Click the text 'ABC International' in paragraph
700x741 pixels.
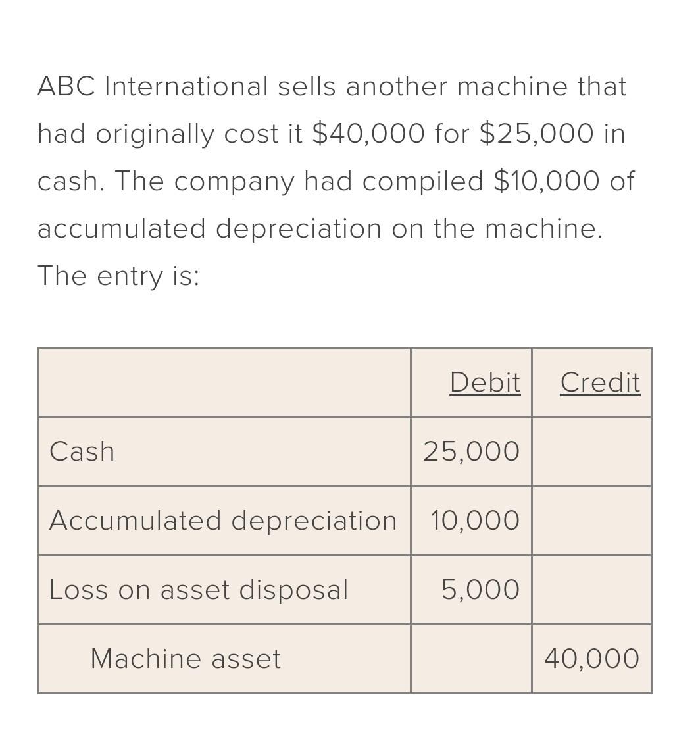(x=153, y=86)
